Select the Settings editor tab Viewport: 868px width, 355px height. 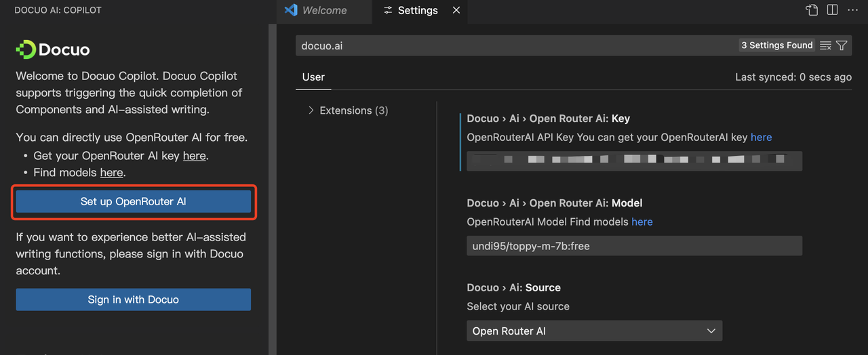tap(418, 10)
